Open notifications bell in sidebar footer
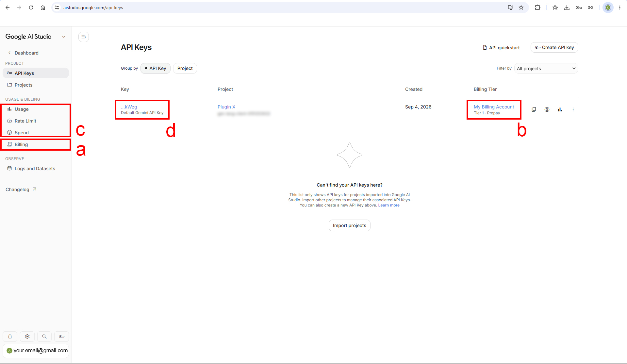 pos(10,336)
